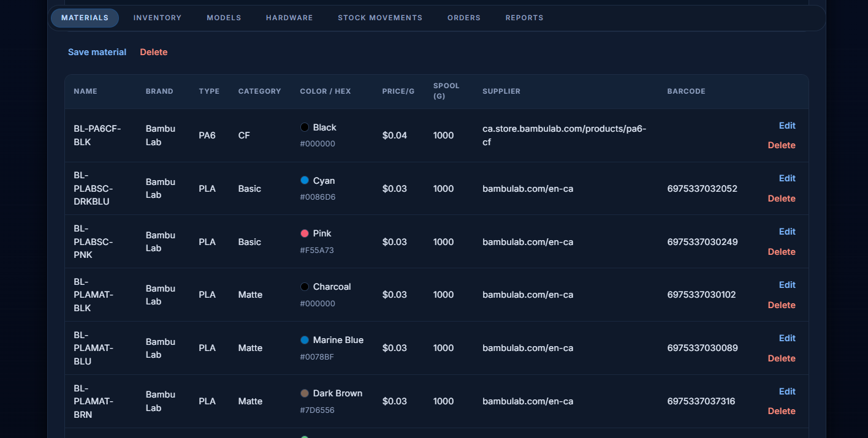Click the PRICE/G column header
The image size is (868, 438).
(398, 91)
